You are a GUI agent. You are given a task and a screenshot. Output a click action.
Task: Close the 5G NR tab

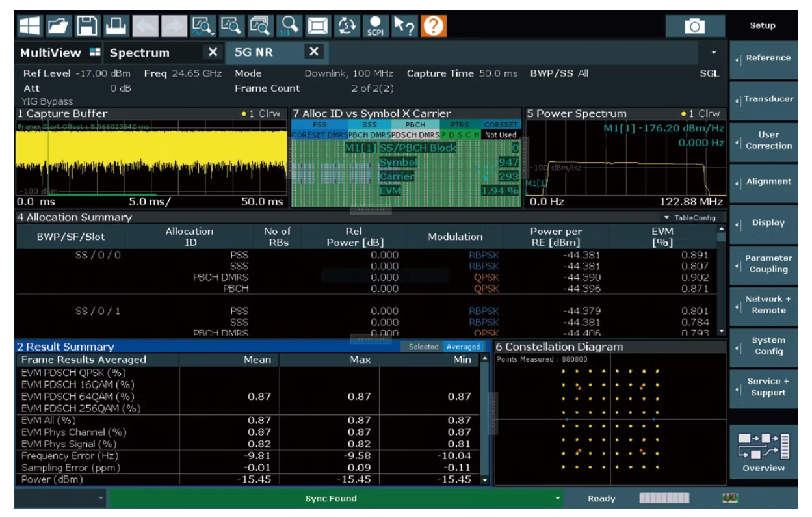coord(313,51)
